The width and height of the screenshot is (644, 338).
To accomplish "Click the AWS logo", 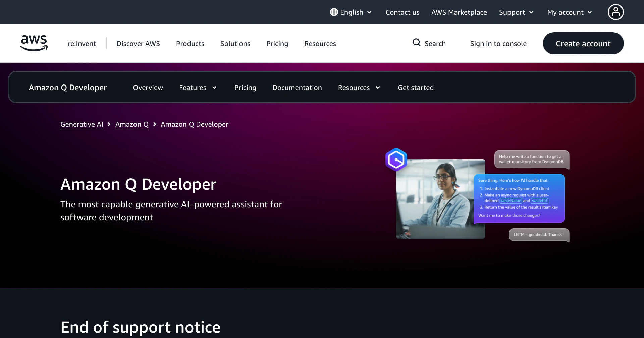I will pyautogui.click(x=34, y=43).
